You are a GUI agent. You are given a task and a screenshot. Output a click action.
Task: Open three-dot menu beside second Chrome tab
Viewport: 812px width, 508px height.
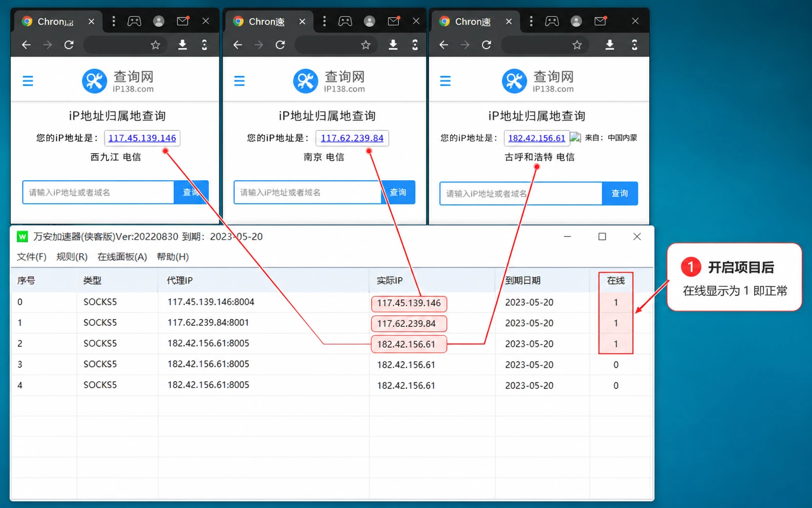(x=324, y=21)
